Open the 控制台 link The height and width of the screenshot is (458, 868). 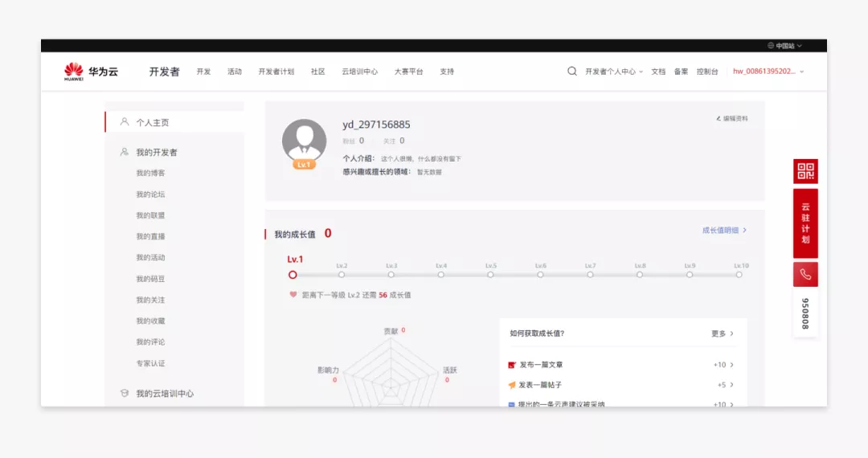pos(707,72)
